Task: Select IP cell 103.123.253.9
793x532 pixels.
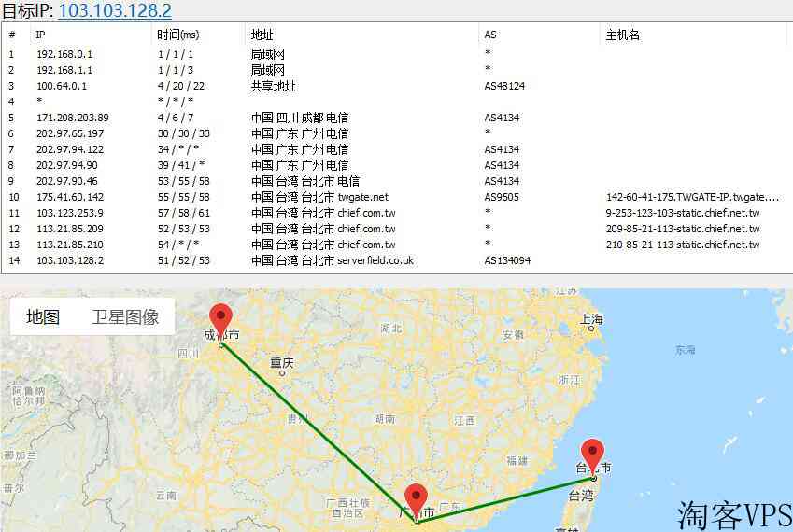Action: pyautogui.click(x=70, y=213)
